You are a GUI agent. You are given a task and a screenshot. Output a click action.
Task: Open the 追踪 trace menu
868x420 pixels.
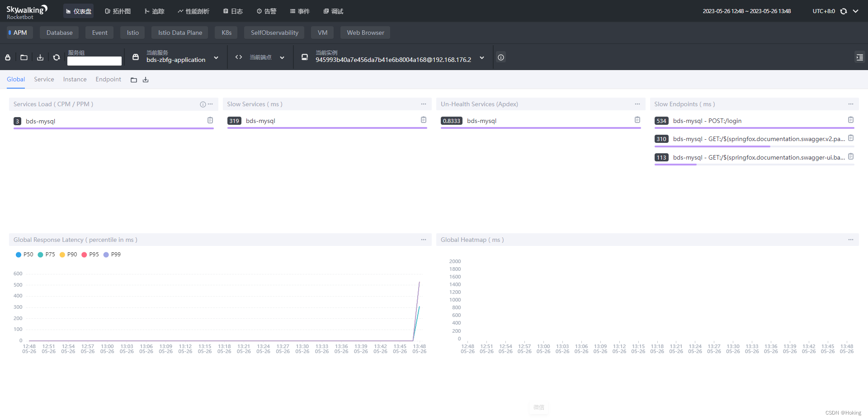155,11
